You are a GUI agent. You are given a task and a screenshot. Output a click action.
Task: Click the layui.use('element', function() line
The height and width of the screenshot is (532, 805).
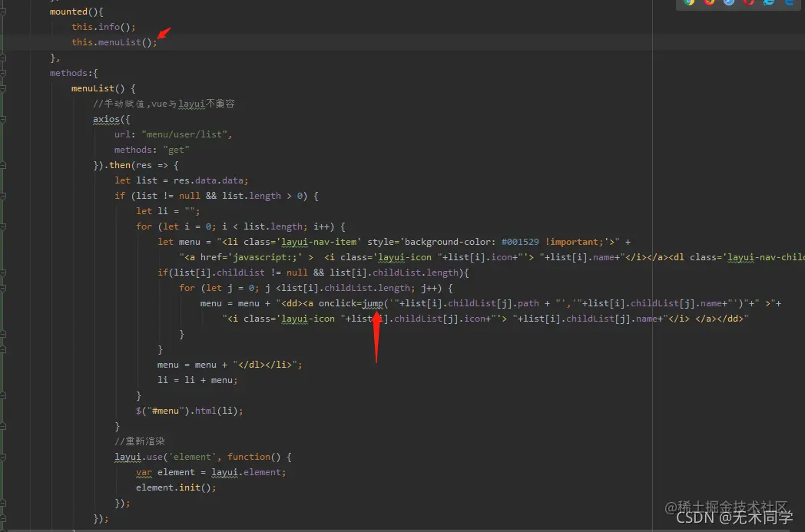coord(203,457)
